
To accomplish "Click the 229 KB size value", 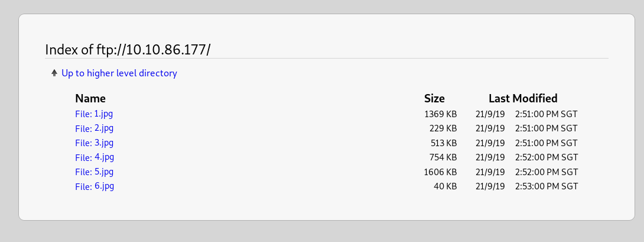I will pos(443,128).
